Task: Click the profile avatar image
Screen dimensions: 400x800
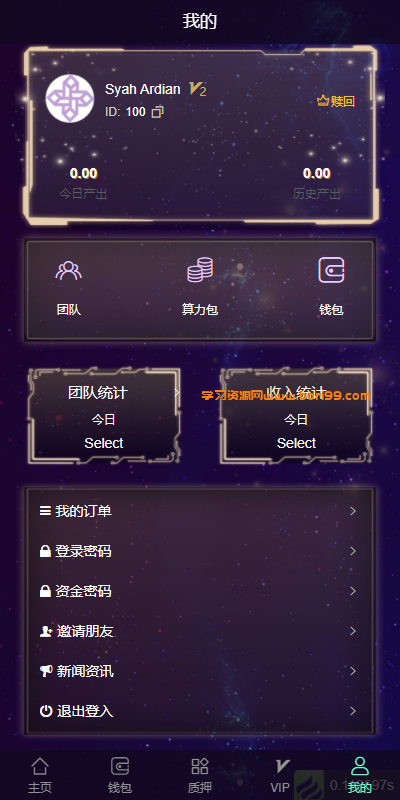Action: tap(70, 98)
